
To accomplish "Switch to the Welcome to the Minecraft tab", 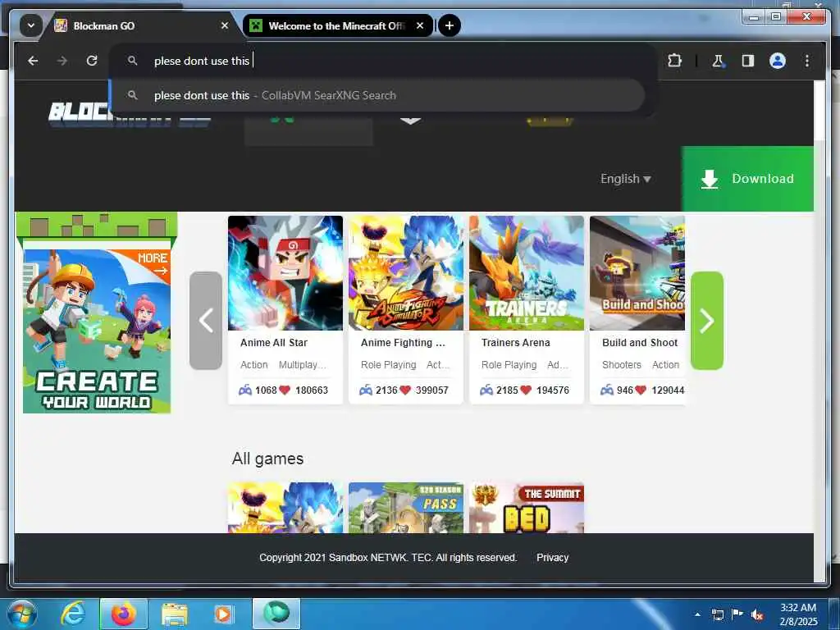I will [336, 25].
